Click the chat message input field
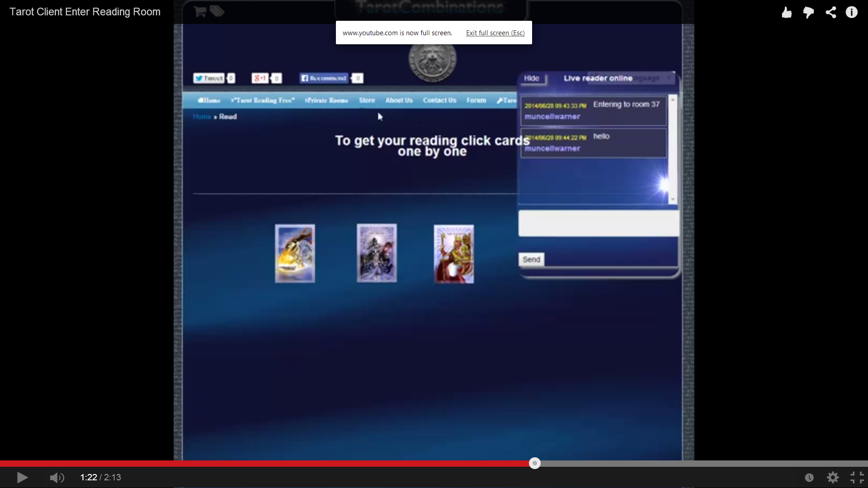 [598, 223]
